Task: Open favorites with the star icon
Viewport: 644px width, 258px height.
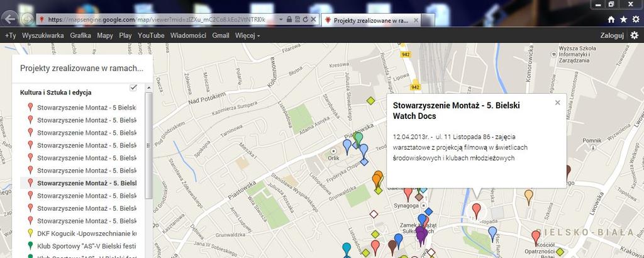Action: [x=623, y=20]
